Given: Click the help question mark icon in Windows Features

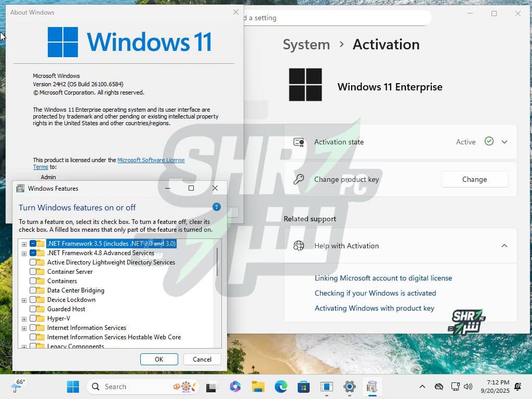Looking at the screenshot, I should [217, 207].
